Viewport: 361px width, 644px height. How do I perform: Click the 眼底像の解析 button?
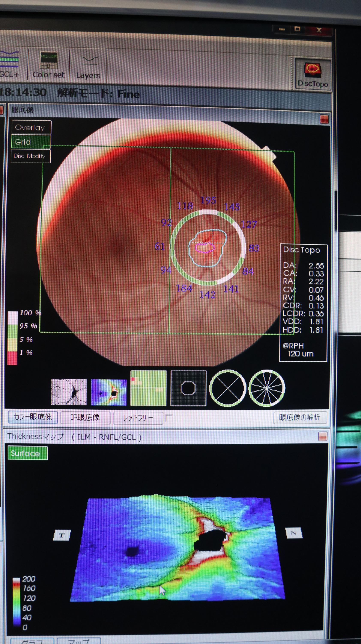pos(300,417)
